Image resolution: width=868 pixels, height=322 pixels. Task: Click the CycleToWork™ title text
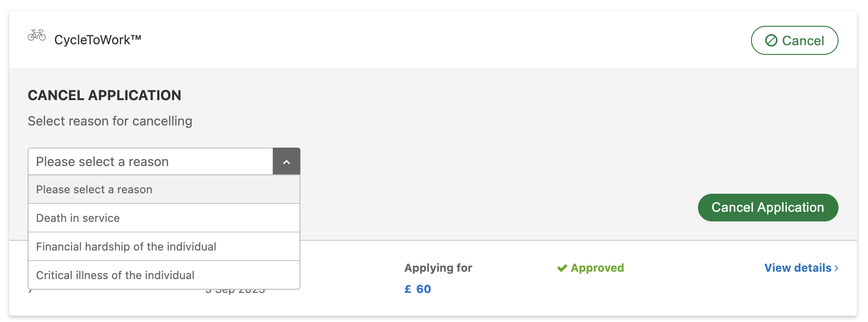tap(98, 40)
